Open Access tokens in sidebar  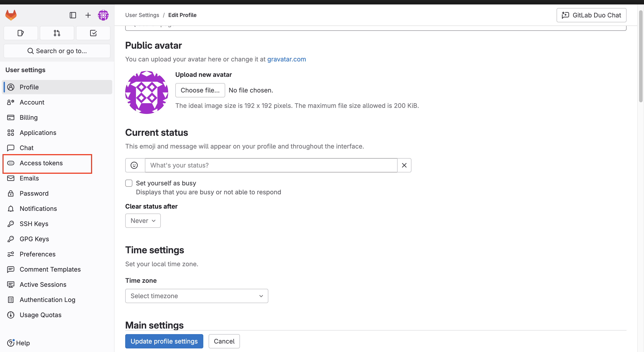pyautogui.click(x=41, y=163)
